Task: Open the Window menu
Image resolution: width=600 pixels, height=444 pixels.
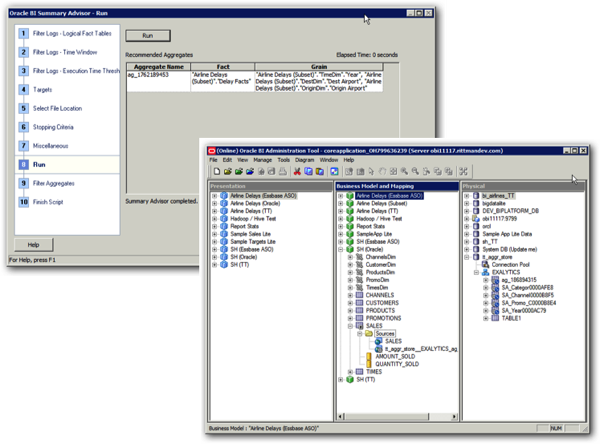Action: (329, 160)
